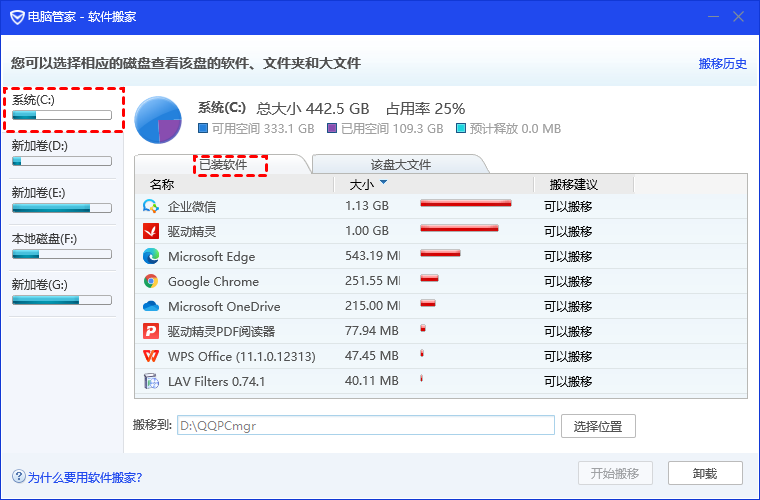Select the 系统(C:) drive
Image resolution: width=760 pixels, height=500 pixels.
tap(63, 109)
